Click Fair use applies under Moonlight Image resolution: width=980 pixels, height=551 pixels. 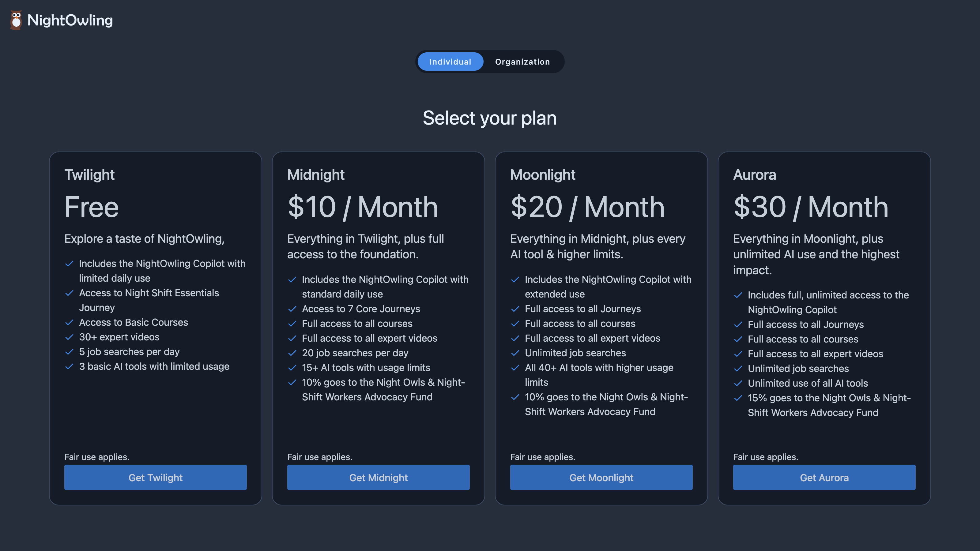click(542, 457)
